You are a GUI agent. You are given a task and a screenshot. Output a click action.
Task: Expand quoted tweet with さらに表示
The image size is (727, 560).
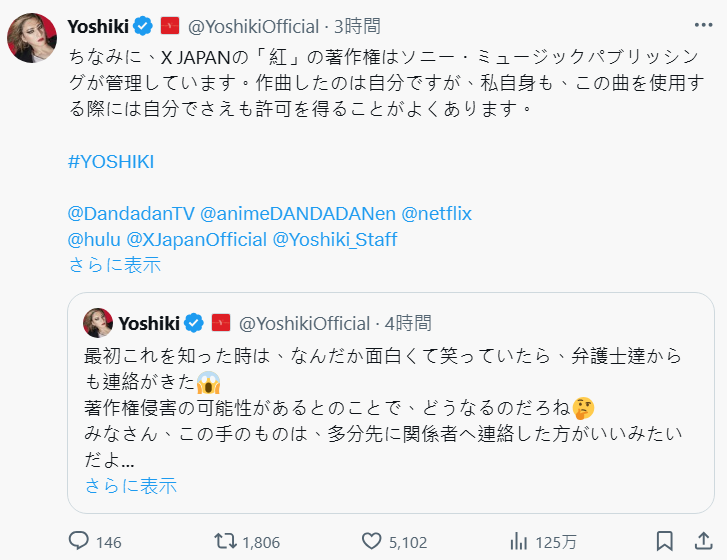point(130,485)
